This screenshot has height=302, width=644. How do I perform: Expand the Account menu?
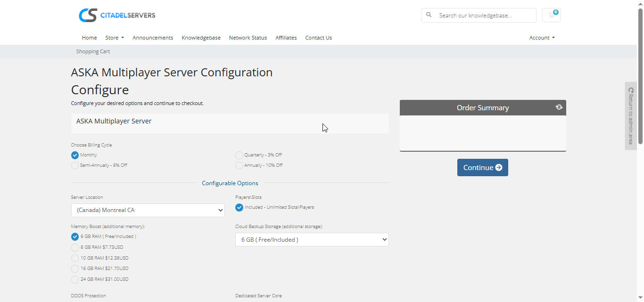542,38
